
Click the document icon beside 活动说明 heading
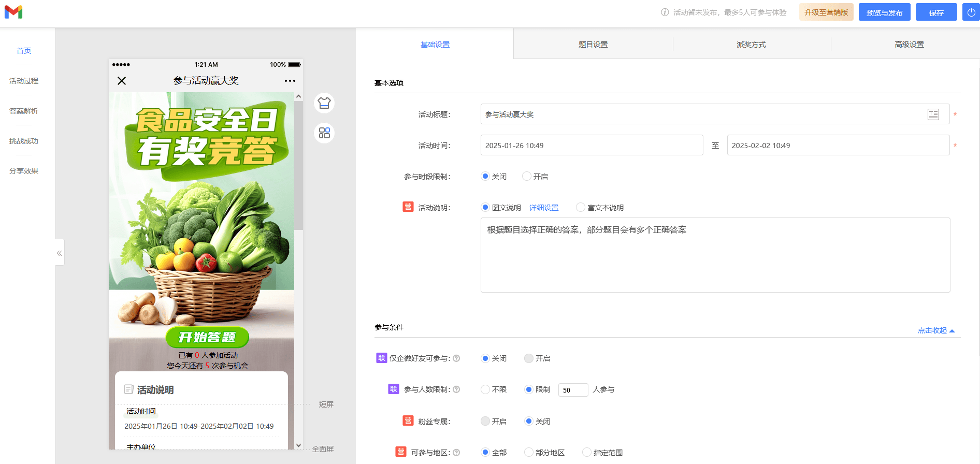tap(129, 389)
